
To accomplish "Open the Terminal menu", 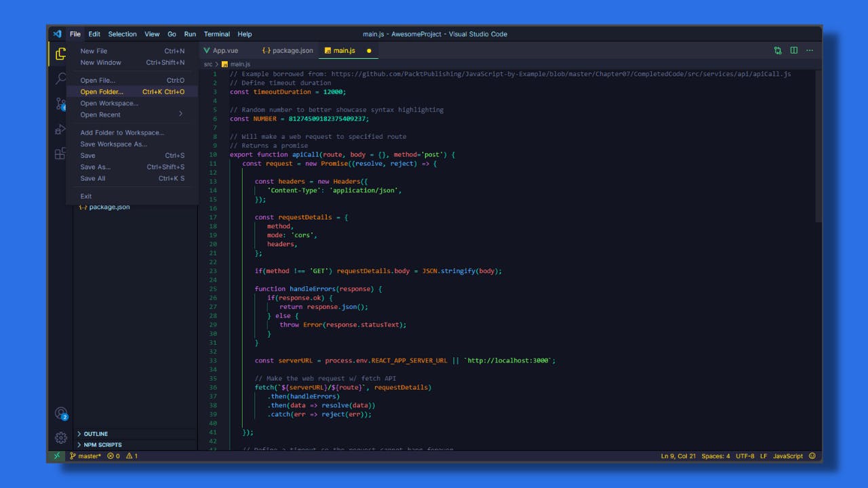I will tap(217, 34).
